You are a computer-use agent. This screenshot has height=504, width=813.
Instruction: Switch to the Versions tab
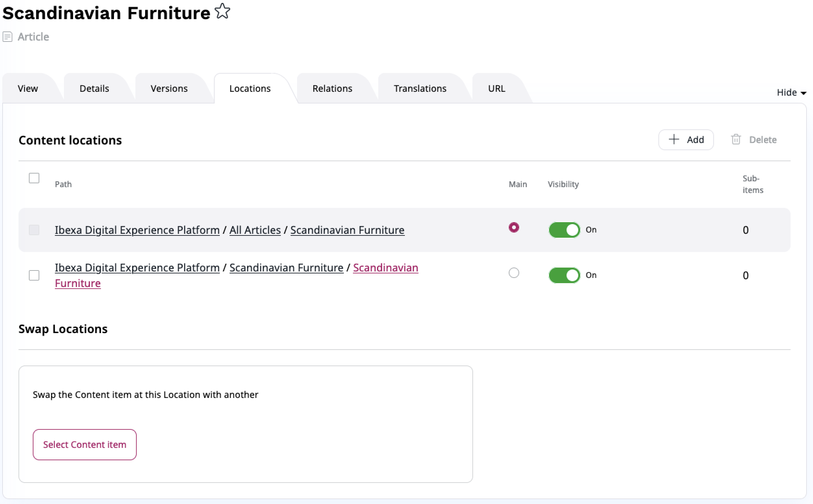pos(169,89)
